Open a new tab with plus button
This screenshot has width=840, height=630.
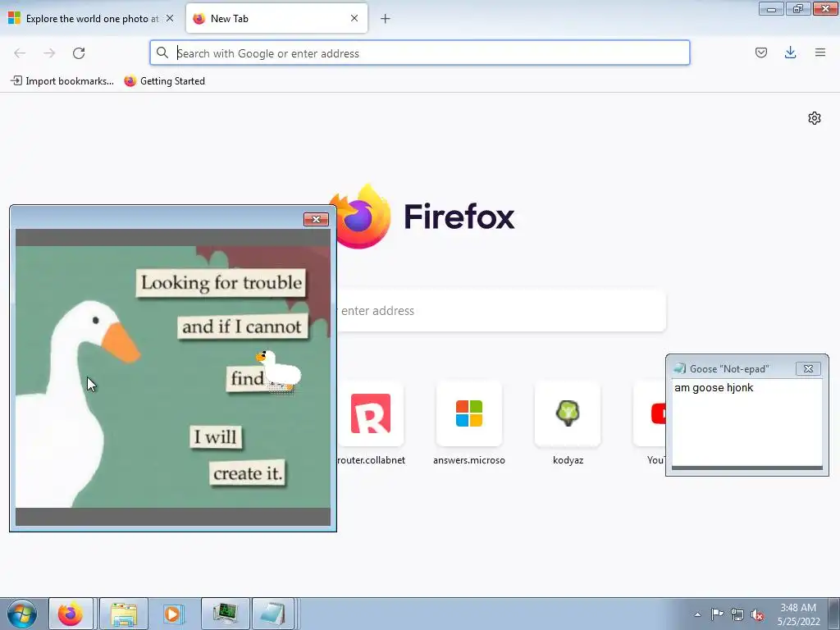pyautogui.click(x=386, y=19)
